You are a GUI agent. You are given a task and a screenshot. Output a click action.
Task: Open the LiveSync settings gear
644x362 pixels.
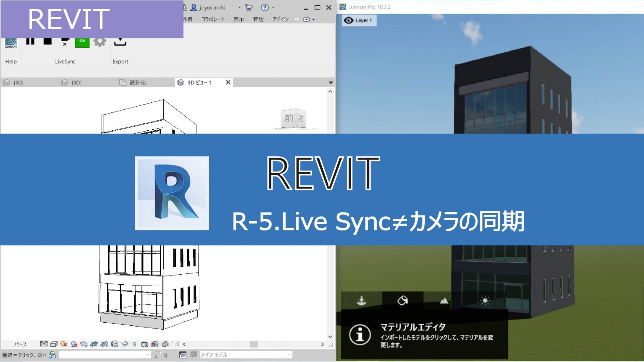(x=100, y=42)
